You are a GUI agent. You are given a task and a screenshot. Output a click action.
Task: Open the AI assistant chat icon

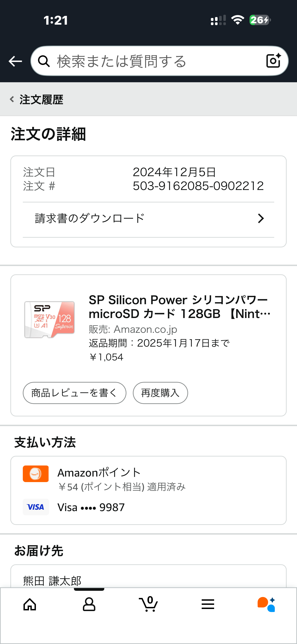coord(267,605)
